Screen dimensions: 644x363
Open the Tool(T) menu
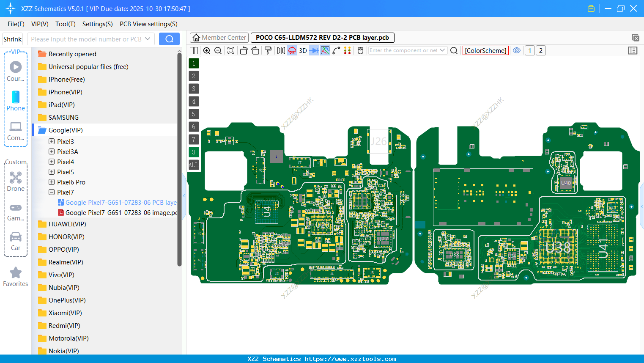(x=66, y=24)
